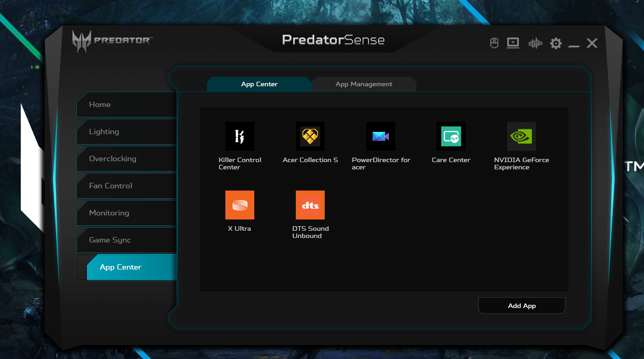Open the Care Center app icon
Screen dimensions: 644x359
click(x=451, y=136)
